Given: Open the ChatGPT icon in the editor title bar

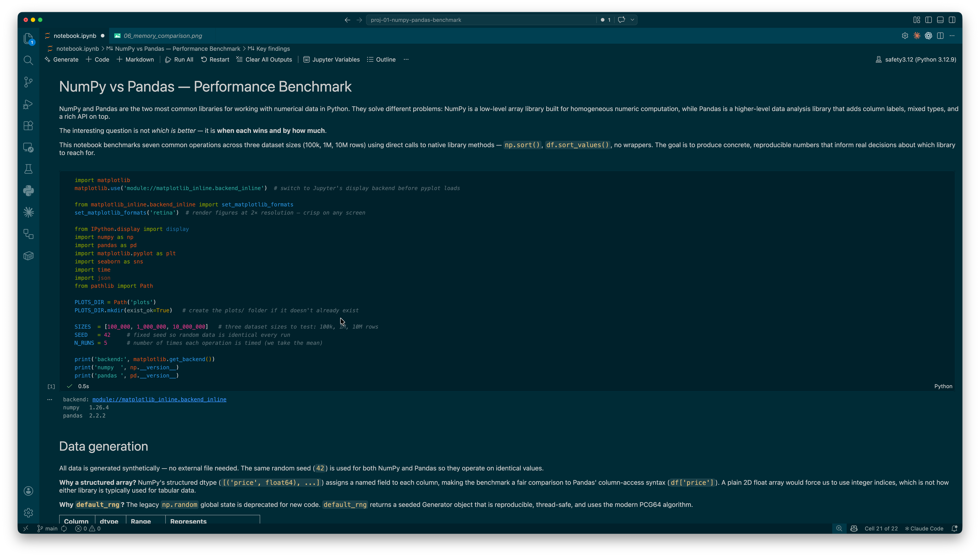Looking at the screenshot, I should coord(928,35).
